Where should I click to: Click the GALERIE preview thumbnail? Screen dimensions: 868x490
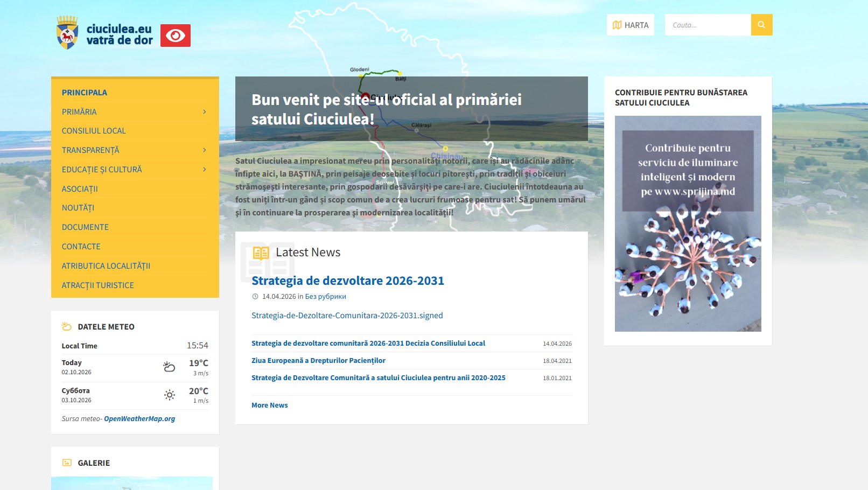(x=132, y=483)
